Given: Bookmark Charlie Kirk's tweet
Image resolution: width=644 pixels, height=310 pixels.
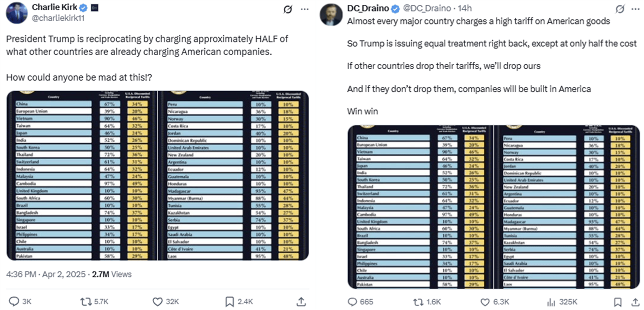Looking at the screenshot, I should [x=229, y=301].
